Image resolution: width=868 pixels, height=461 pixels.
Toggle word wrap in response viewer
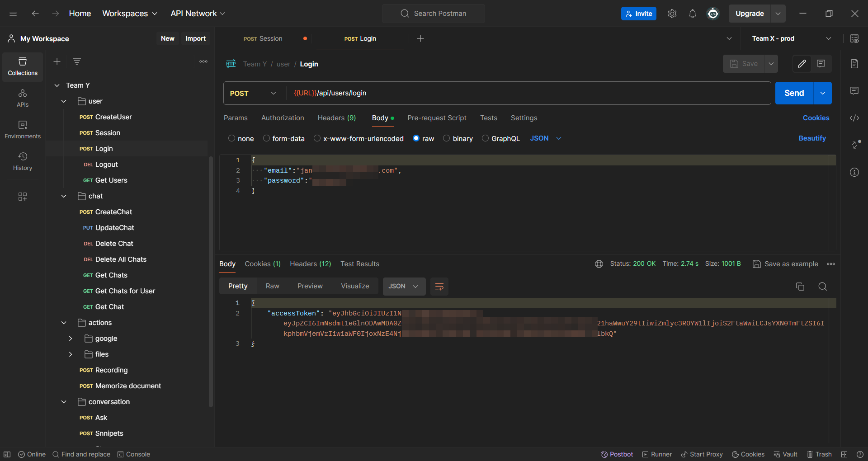(x=439, y=287)
